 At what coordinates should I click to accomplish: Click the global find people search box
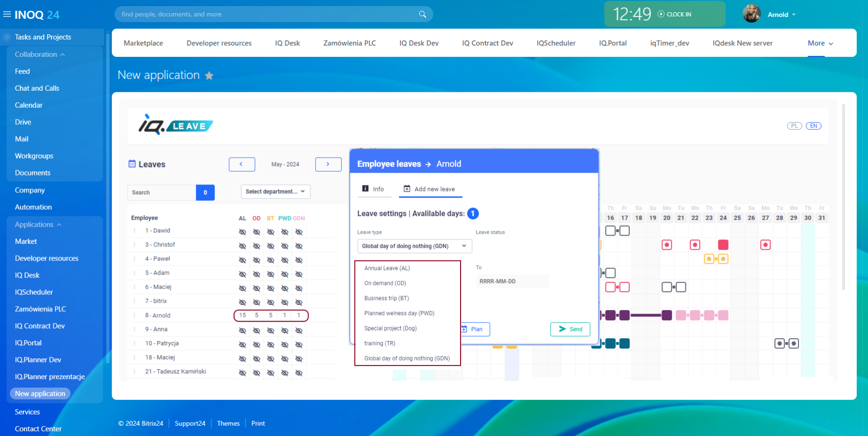tap(274, 14)
